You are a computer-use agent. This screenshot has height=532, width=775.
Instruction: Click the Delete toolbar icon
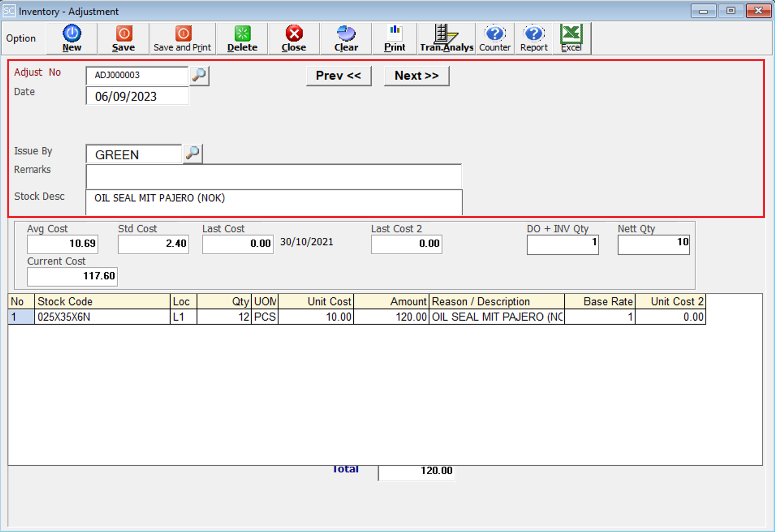click(x=242, y=38)
